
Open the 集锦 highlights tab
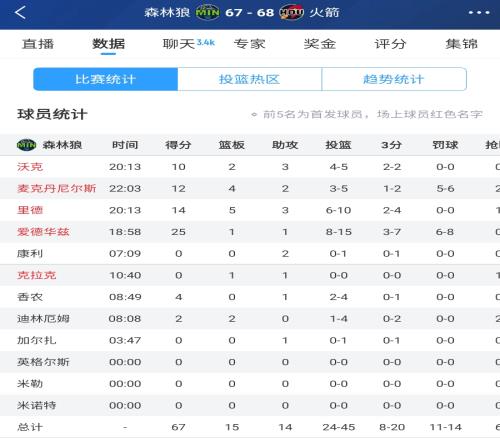point(462,44)
